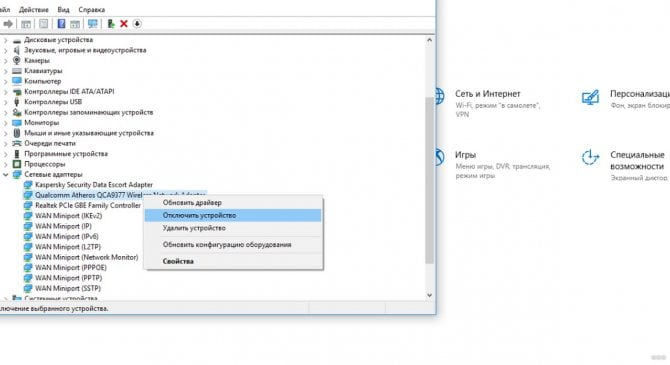Select WAN Miniport (IPv6) adapter
This screenshot has width=670, height=365.
point(67,236)
